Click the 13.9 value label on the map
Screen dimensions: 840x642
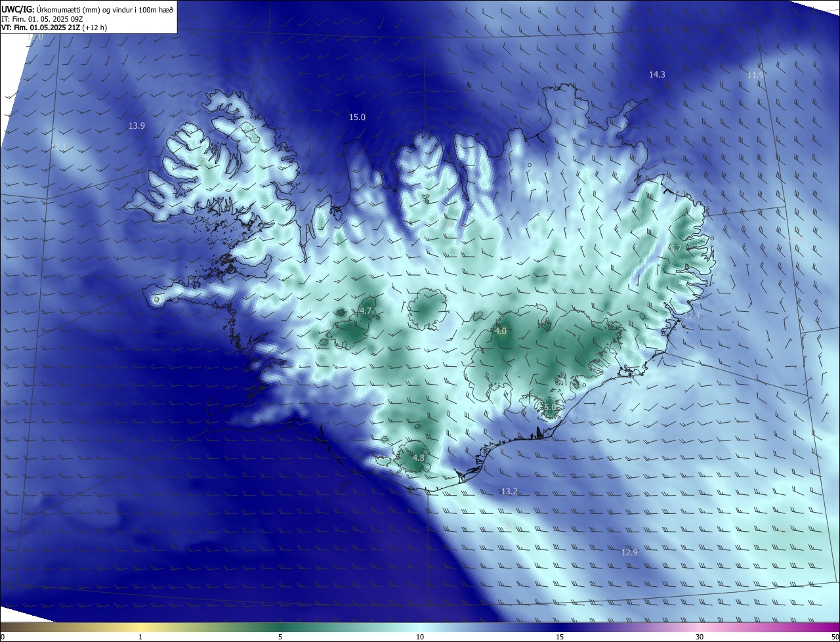point(136,125)
